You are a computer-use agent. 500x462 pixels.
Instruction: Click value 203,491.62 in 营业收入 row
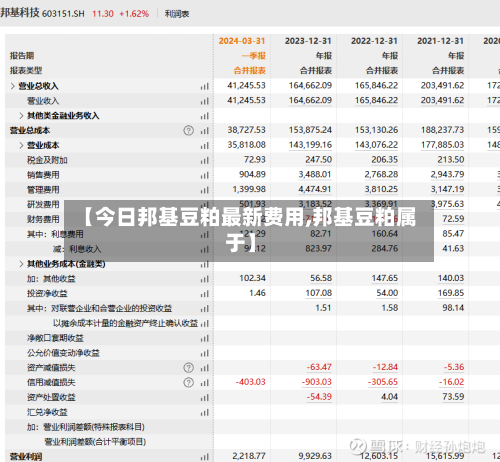click(442, 100)
